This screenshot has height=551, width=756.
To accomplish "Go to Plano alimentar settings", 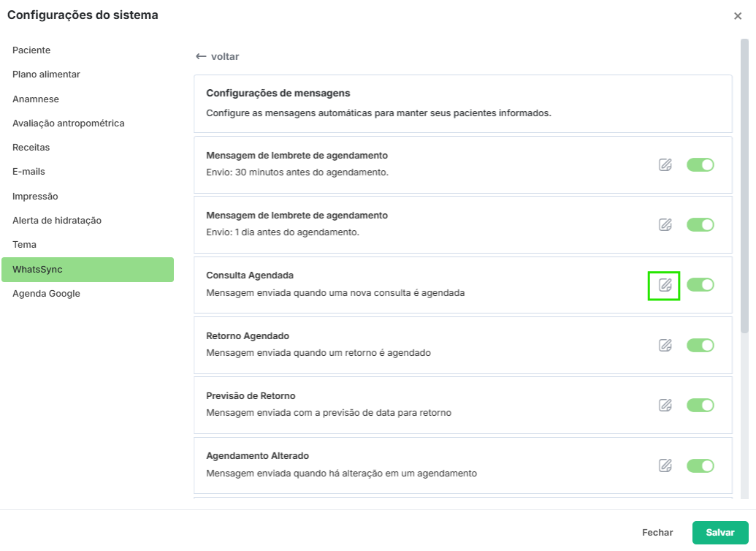I will point(46,75).
